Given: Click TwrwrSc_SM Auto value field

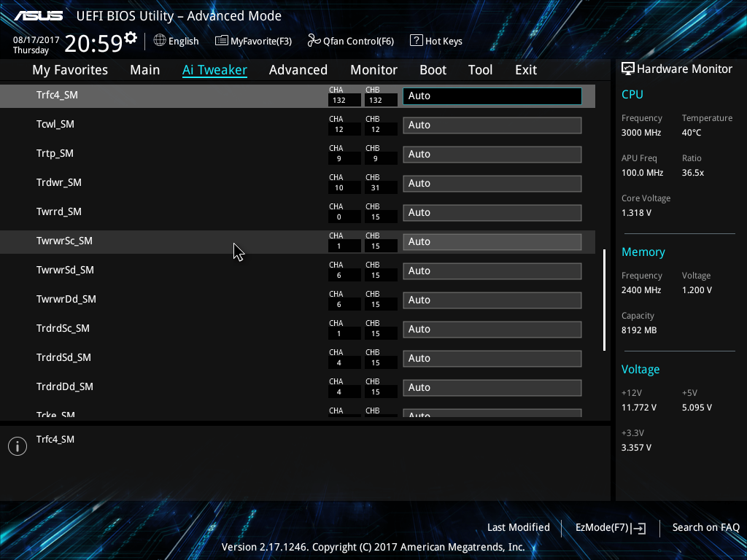Looking at the screenshot, I should [492, 242].
